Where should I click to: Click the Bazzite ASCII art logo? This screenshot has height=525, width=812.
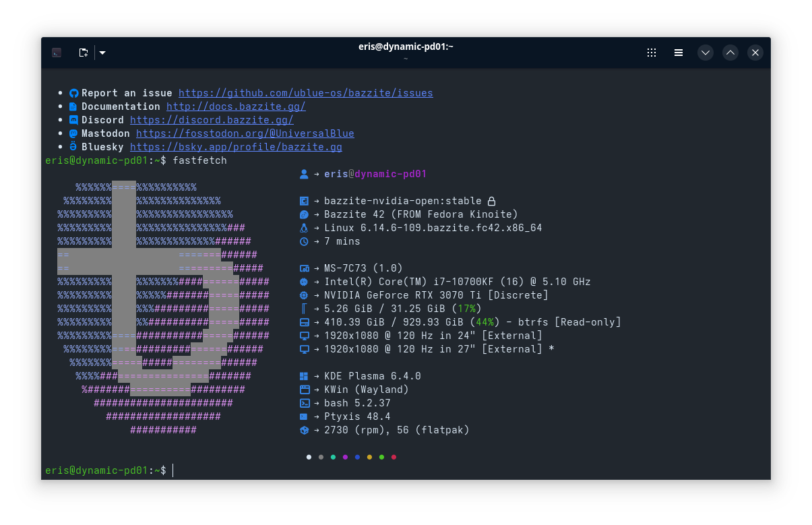tap(163, 308)
